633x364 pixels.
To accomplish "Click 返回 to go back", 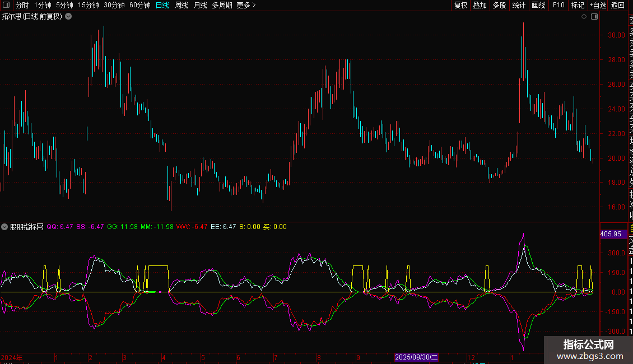I will coord(618,5).
